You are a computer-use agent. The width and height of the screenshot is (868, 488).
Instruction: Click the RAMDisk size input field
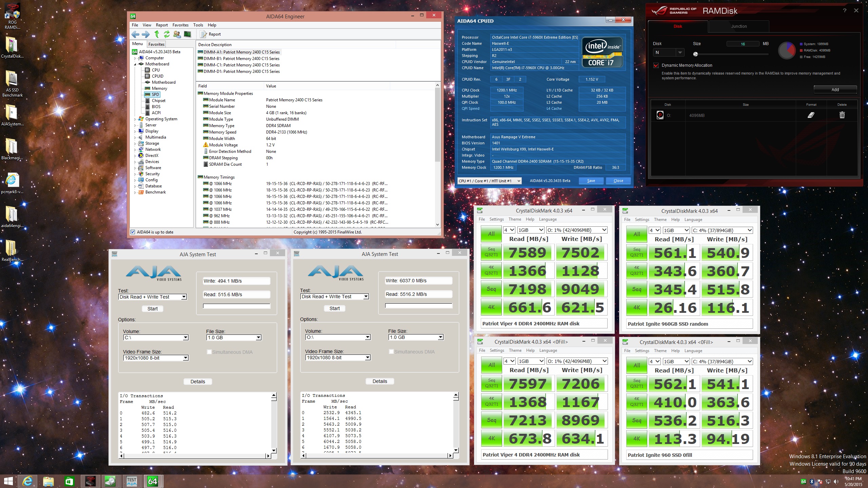point(743,44)
